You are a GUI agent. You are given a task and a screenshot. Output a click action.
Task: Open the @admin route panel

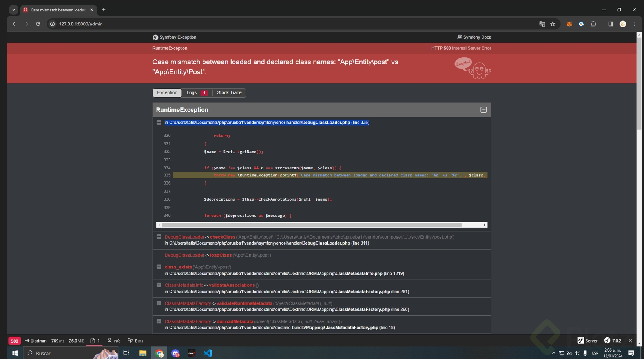click(x=35, y=341)
